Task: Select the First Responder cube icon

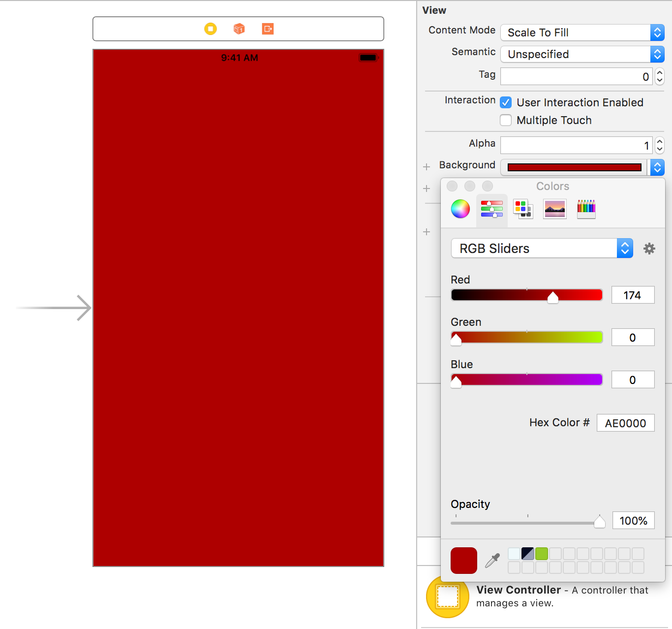Action: (x=239, y=29)
